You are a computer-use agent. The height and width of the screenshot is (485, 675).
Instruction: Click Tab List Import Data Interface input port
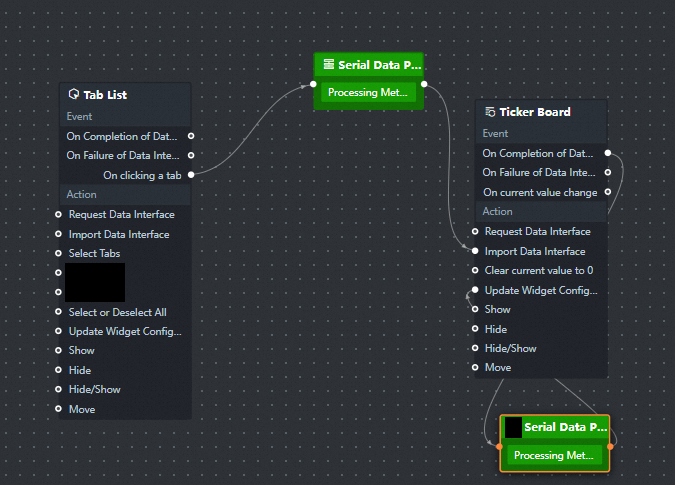click(59, 234)
